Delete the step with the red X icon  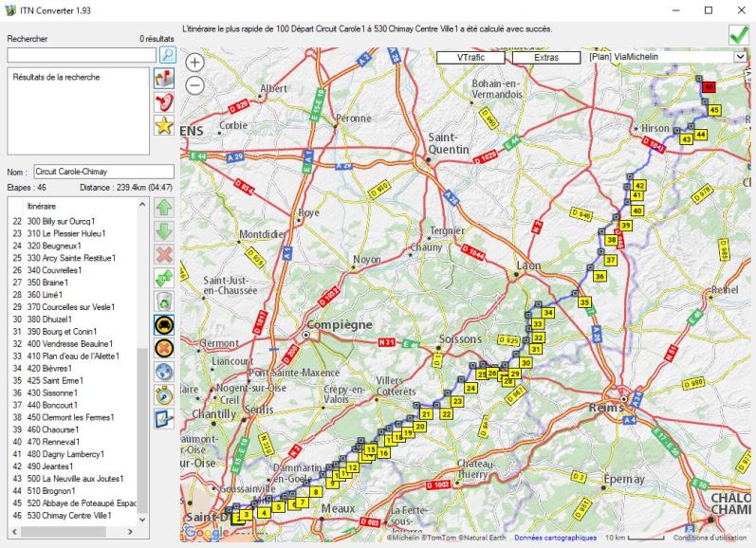coord(164,254)
